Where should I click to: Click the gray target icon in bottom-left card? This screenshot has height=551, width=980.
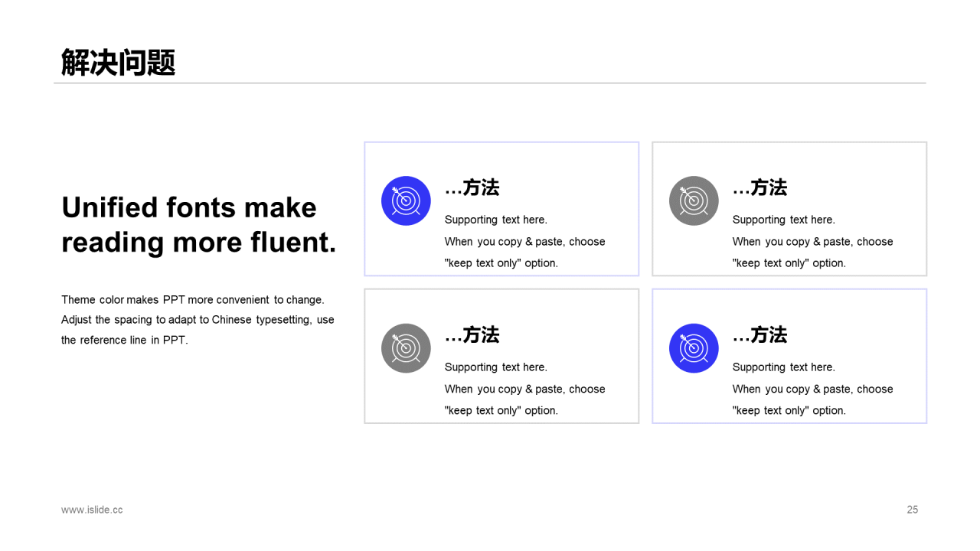[x=406, y=348]
